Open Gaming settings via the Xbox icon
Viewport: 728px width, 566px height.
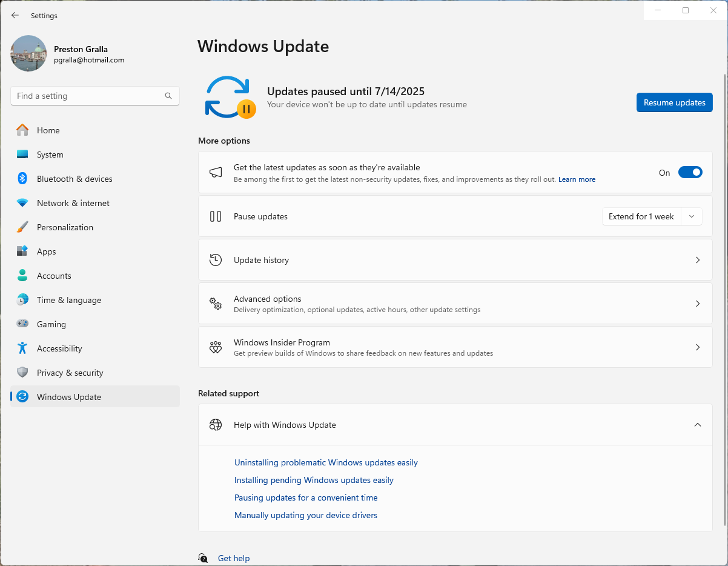point(24,324)
